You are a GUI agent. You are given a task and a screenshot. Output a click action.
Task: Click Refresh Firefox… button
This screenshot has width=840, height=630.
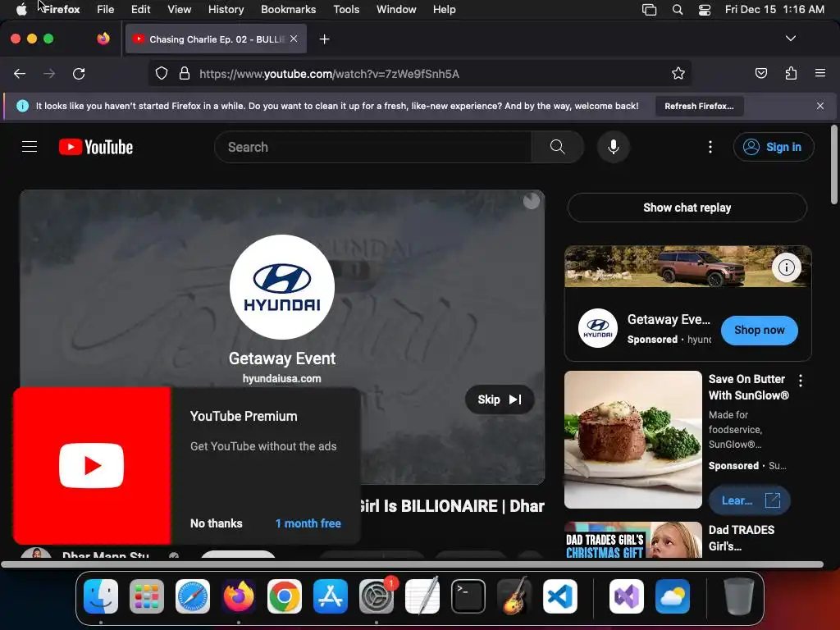tap(699, 106)
